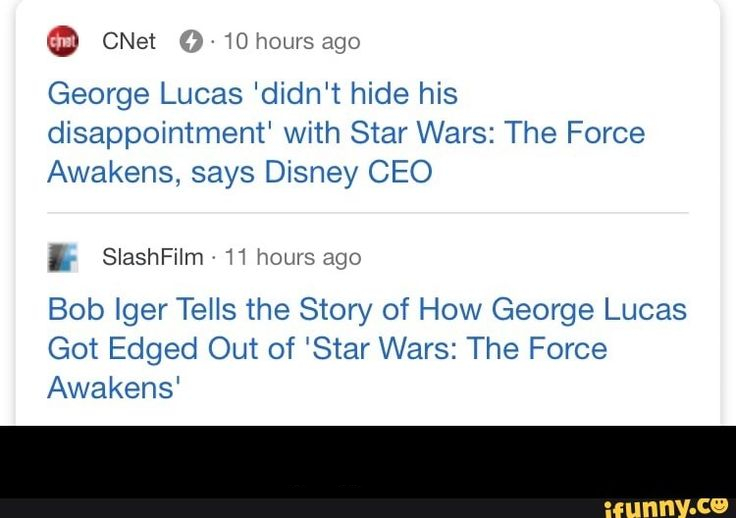Image resolution: width=736 pixels, height=518 pixels.
Task: Click the ifunny smiley face icon
Action: [x=718, y=505]
